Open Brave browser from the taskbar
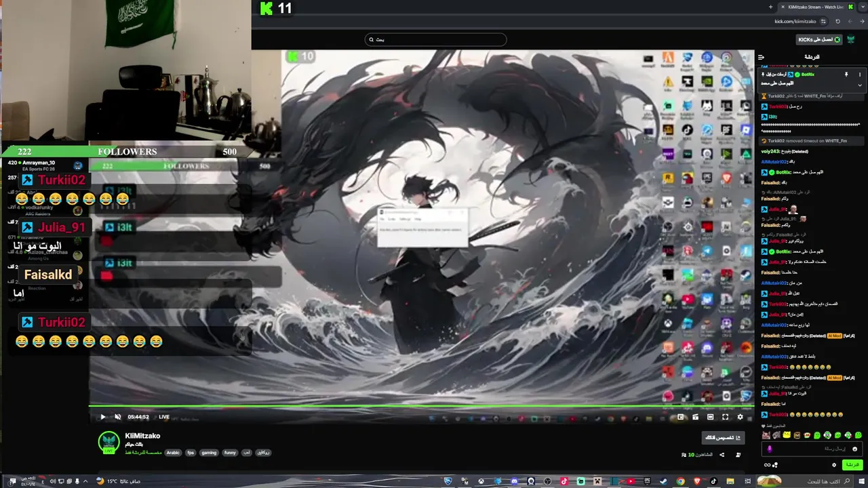 pyautogui.click(x=697, y=481)
